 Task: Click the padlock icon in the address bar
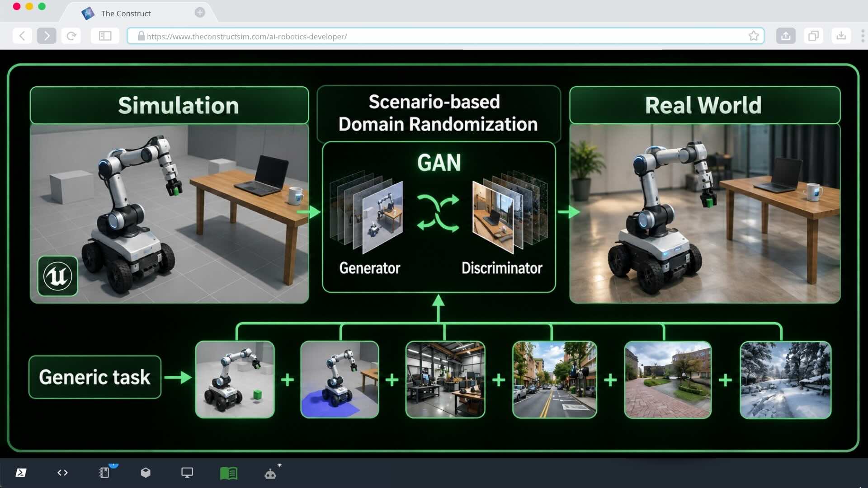[x=141, y=36]
